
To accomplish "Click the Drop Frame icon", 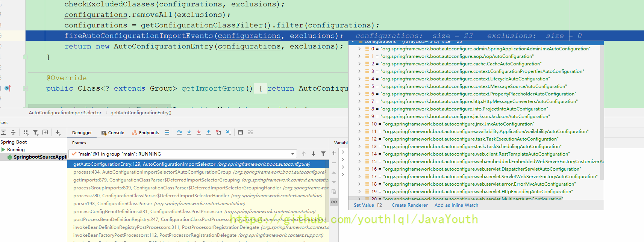I will pyautogui.click(x=218, y=132).
